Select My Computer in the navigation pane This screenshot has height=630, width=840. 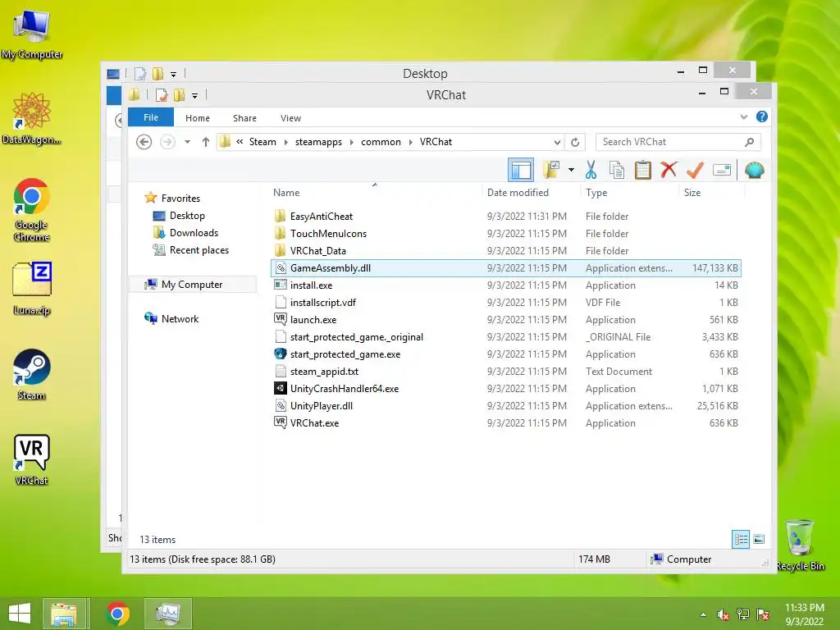pos(192,285)
